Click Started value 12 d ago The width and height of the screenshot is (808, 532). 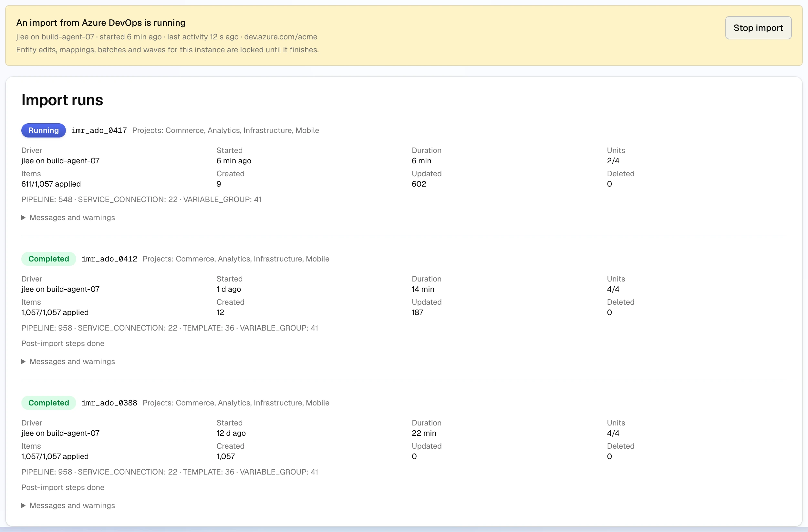231,433
